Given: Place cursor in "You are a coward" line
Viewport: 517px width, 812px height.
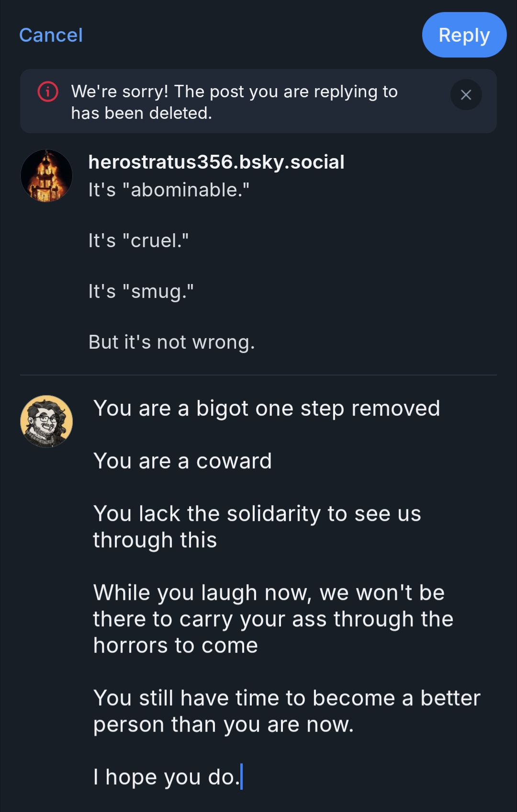Looking at the screenshot, I should [x=182, y=461].
